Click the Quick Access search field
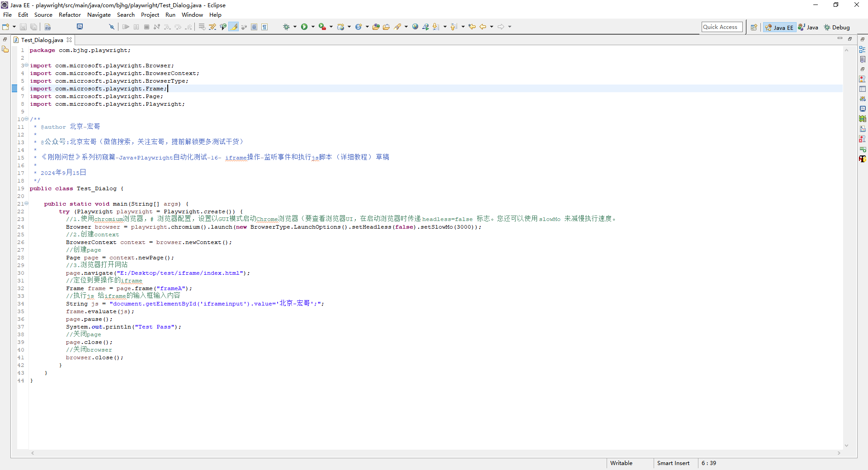The width and height of the screenshot is (868, 470). (x=722, y=27)
